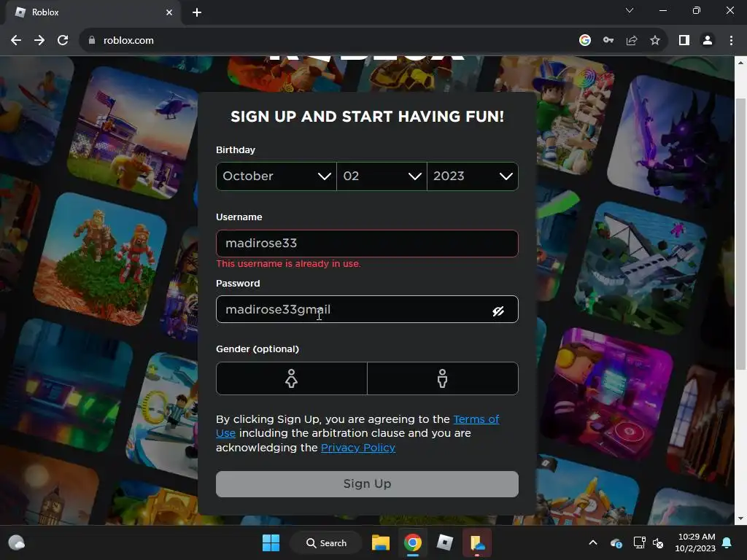
Task: Click the scrollbar down arrow
Action: click(740, 518)
